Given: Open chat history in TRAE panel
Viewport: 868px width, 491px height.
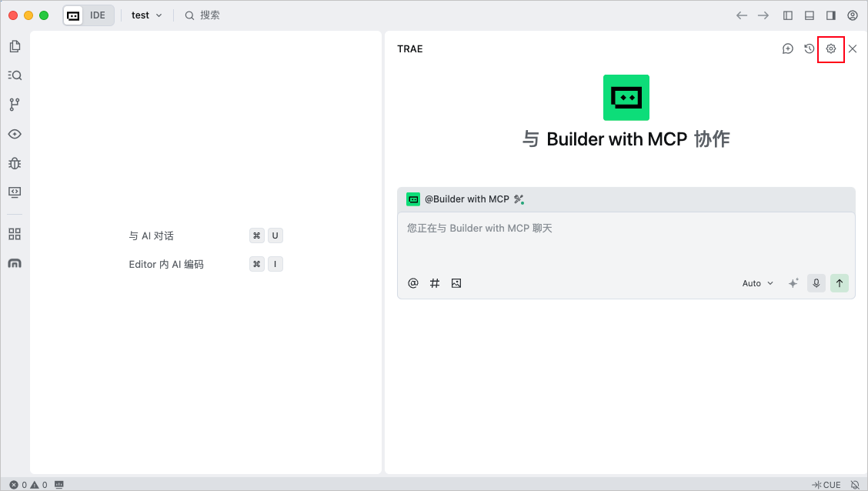Looking at the screenshot, I should tap(810, 48).
